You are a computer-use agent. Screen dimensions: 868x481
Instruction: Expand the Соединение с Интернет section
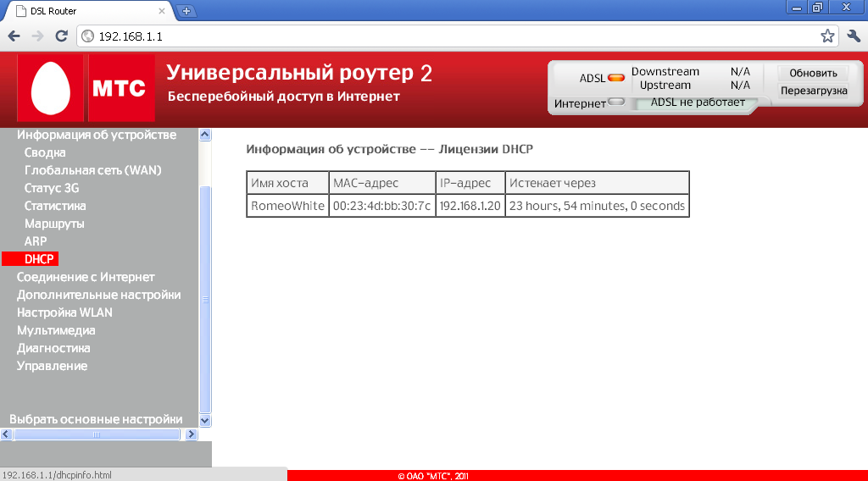point(86,277)
